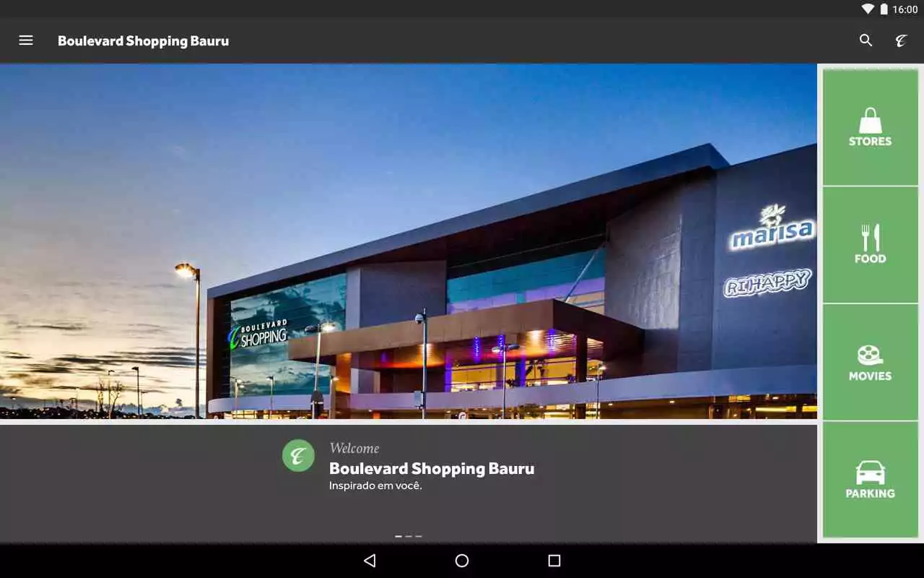Tap the 'Inspirado em você.' tagline
The image size is (924, 578).
click(375, 486)
